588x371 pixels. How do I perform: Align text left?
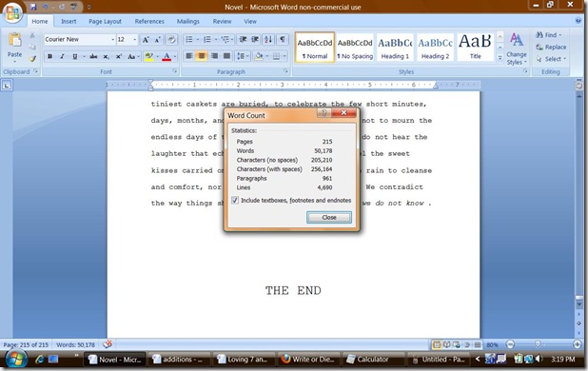(x=189, y=56)
